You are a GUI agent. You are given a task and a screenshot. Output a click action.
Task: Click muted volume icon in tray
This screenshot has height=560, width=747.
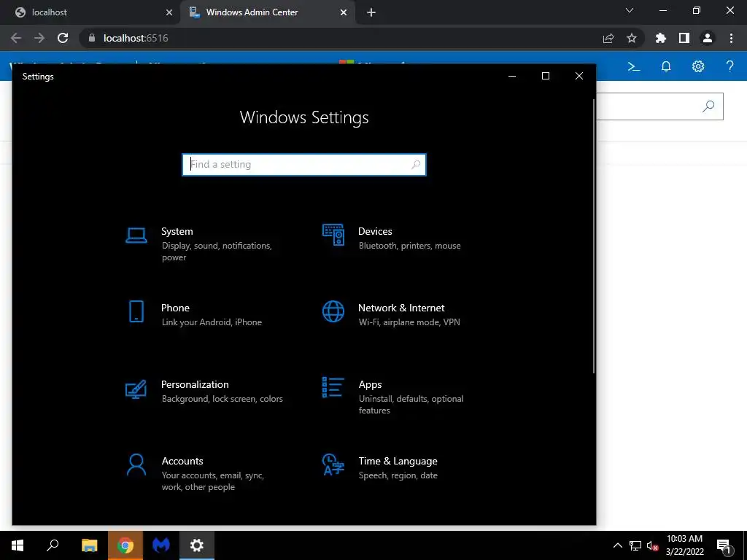tap(652, 545)
